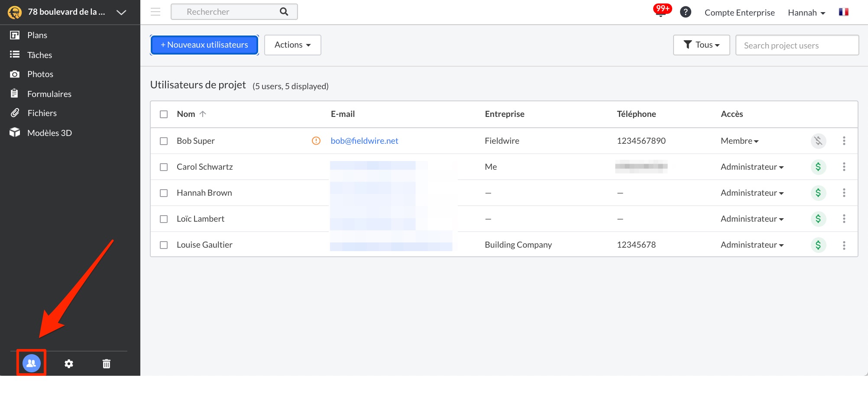This screenshot has height=394, width=868.
Task: Click the Building Company cell
Action: click(x=518, y=245)
